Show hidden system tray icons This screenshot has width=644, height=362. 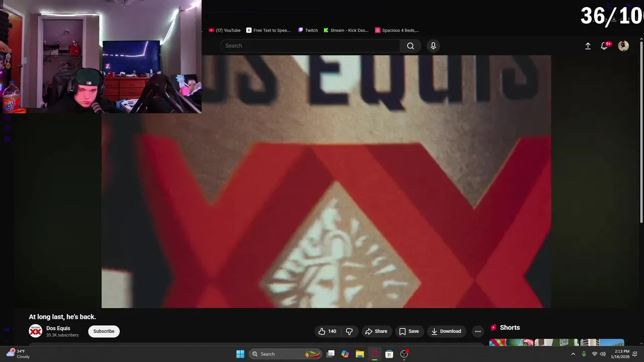pos(573,354)
